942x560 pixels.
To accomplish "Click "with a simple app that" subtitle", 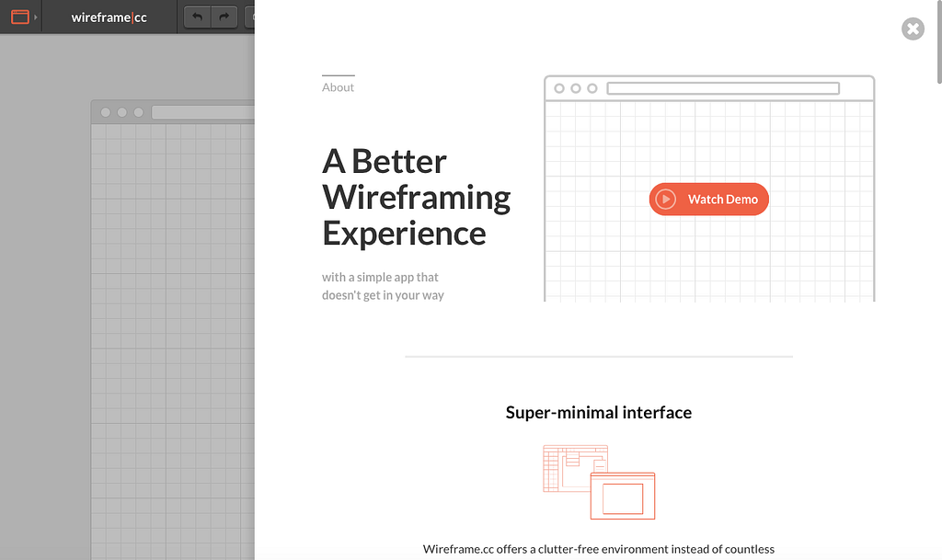I will [380, 278].
